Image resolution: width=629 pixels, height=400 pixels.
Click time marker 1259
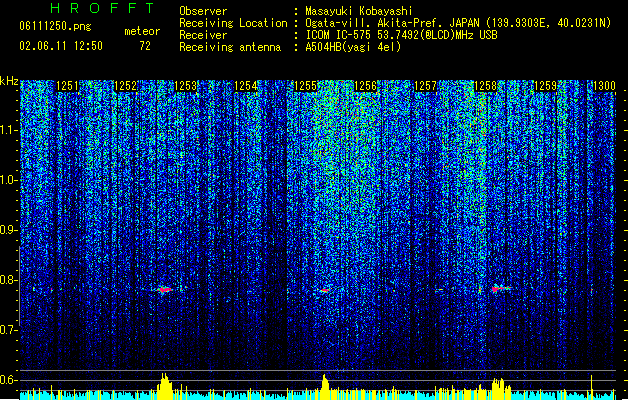(546, 86)
